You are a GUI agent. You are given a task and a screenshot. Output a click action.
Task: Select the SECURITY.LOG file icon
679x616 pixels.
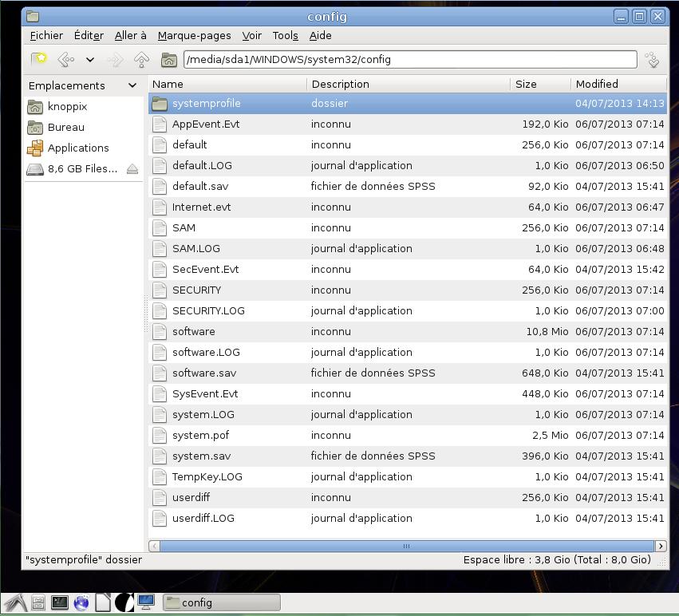160,311
